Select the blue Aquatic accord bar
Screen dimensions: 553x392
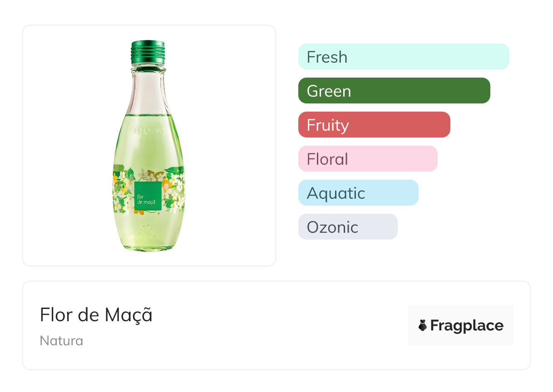(358, 193)
